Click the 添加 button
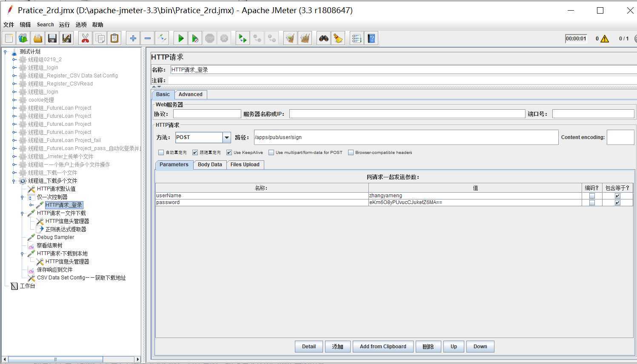637x364 pixels. pyautogui.click(x=338, y=347)
